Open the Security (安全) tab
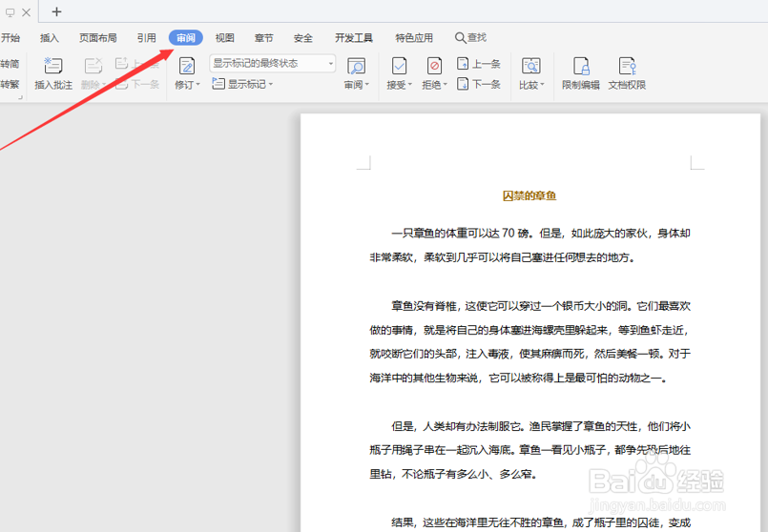Screen dimensions: 768x532 click(x=303, y=38)
